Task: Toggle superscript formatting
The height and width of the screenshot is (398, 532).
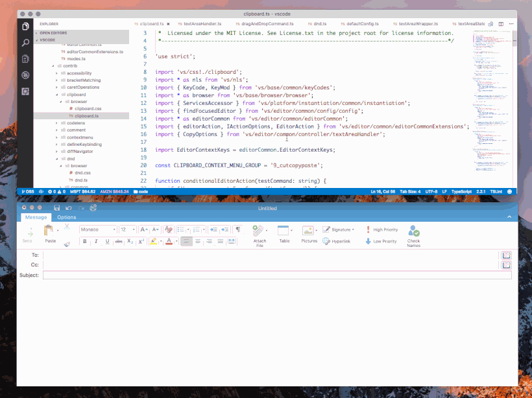Action: [x=141, y=241]
